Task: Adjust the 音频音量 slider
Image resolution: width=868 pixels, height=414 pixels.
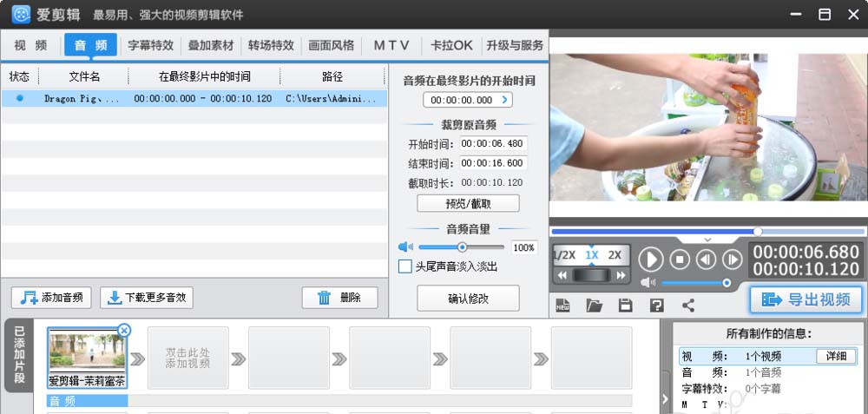Action: point(461,246)
